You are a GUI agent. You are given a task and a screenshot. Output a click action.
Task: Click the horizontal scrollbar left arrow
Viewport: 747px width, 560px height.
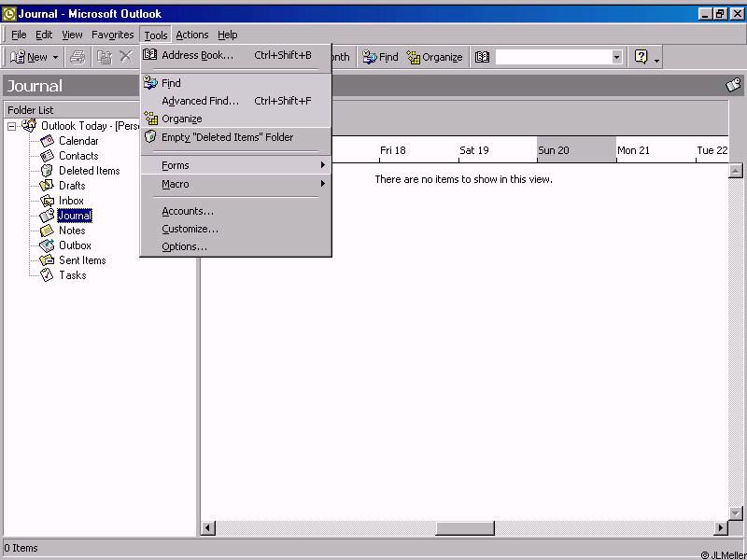(x=207, y=527)
